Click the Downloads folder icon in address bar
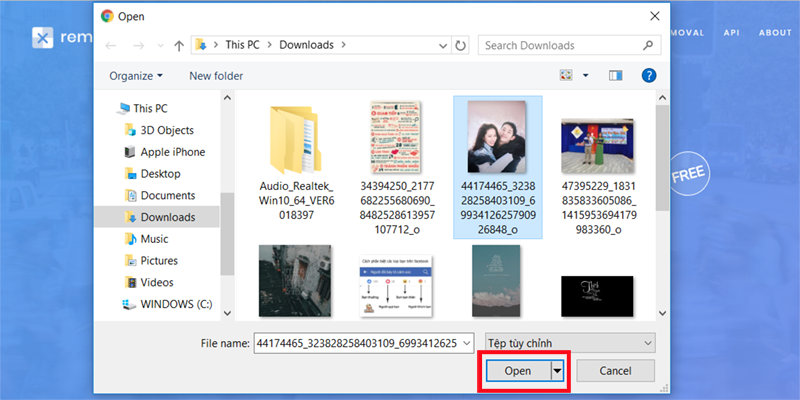800x400 pixels. 201,45
